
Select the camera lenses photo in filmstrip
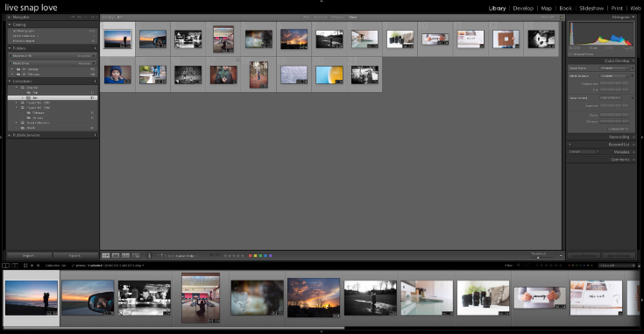point(483,298)
